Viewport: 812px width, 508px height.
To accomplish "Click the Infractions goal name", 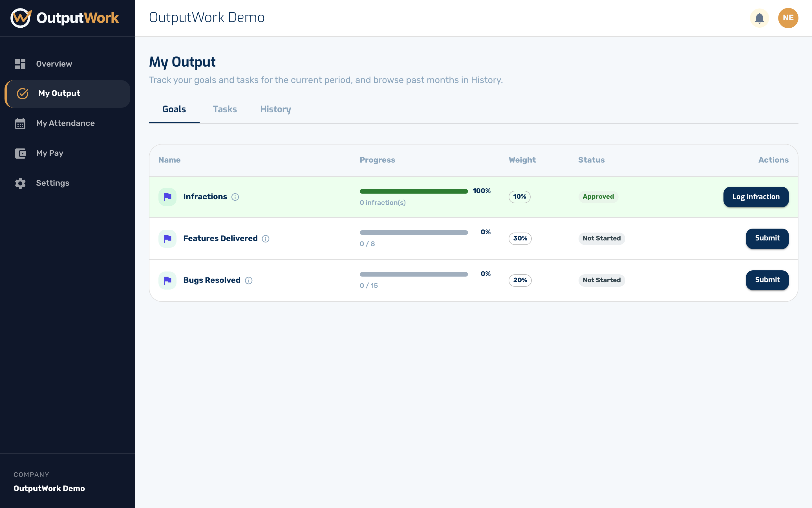I will (x=205, y=197).
